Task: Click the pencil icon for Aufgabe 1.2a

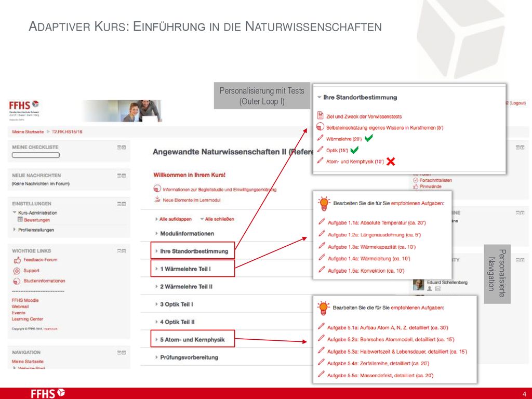Action: 322,233
